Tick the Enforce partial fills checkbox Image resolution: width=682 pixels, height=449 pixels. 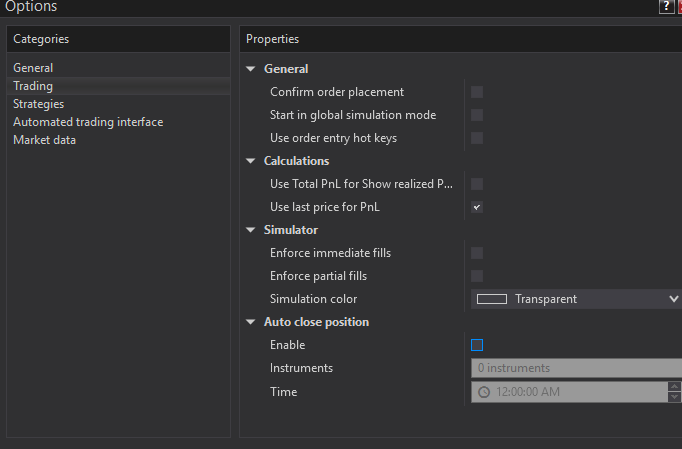click(477, 276)
